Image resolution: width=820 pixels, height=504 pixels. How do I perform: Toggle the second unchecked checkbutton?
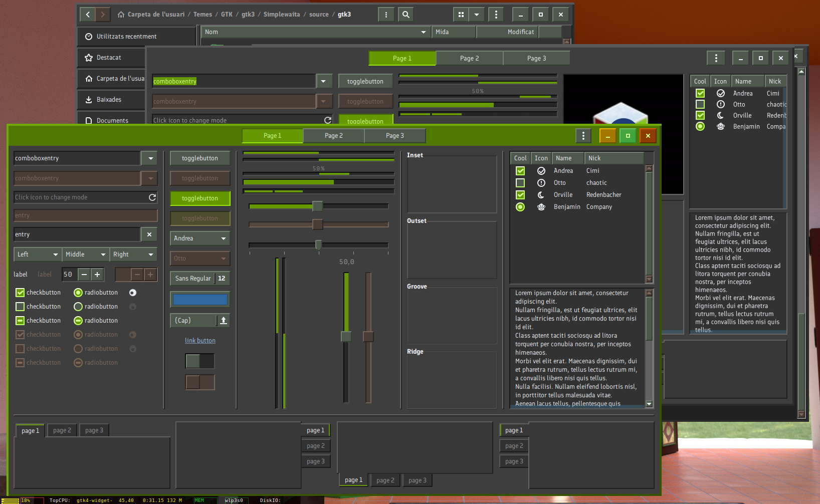20,307
